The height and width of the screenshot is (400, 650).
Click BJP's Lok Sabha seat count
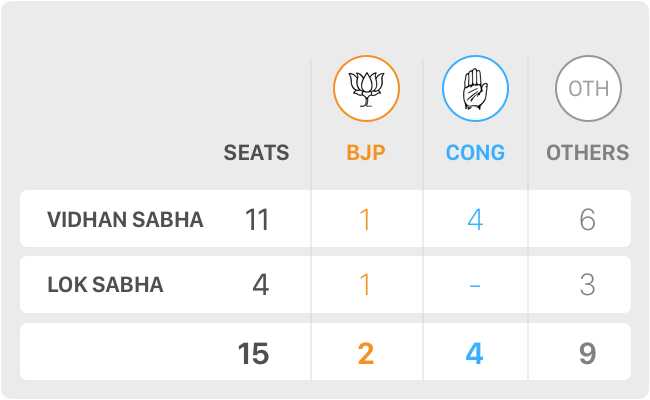[x=365, y=285]
